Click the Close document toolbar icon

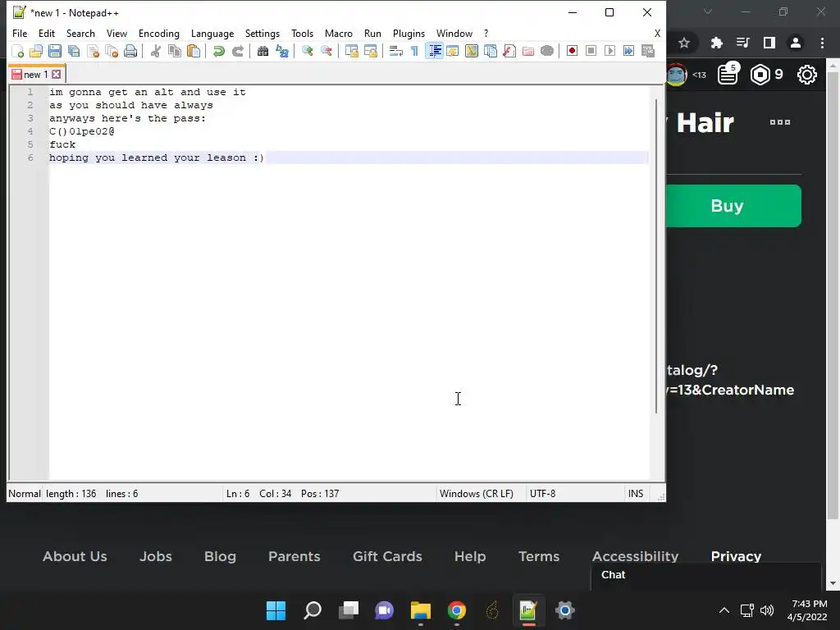pos(93,51)
